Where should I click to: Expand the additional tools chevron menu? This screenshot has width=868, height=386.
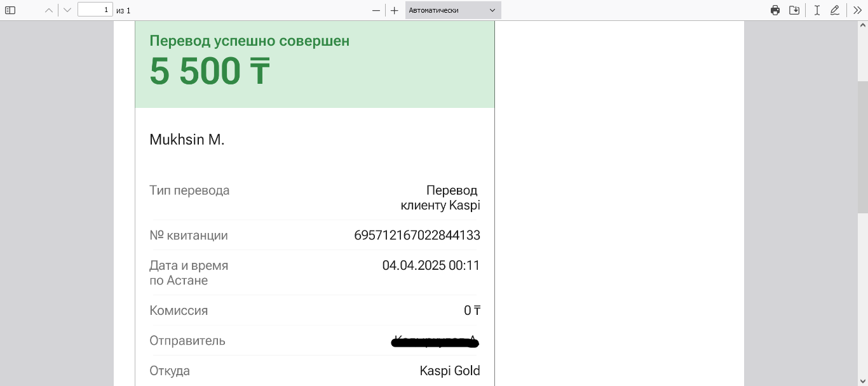click(858, 10)
